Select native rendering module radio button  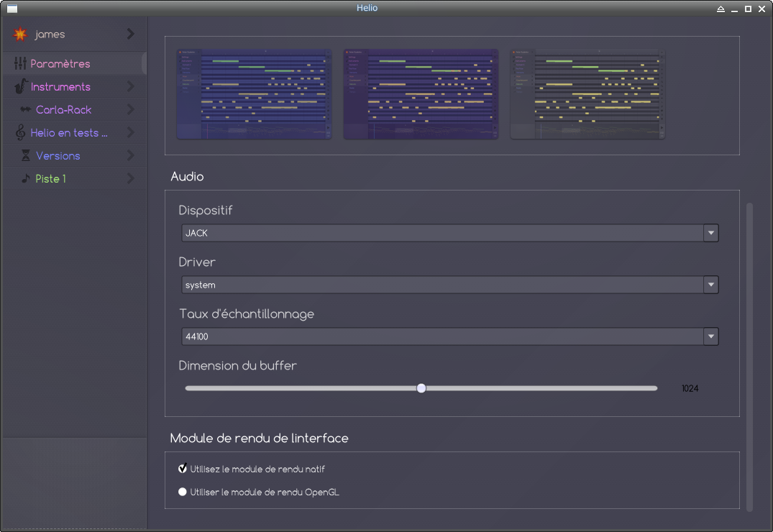[x=183, y=469]
